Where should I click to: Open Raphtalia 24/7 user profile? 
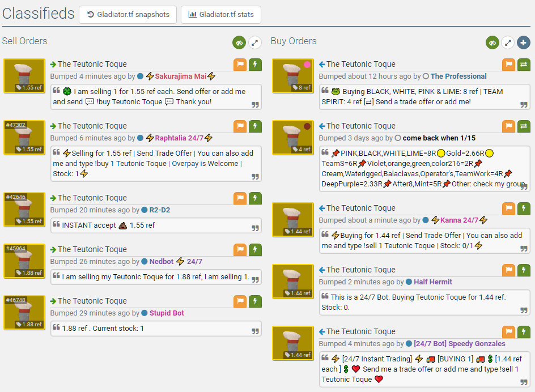[x=179, y=138]
